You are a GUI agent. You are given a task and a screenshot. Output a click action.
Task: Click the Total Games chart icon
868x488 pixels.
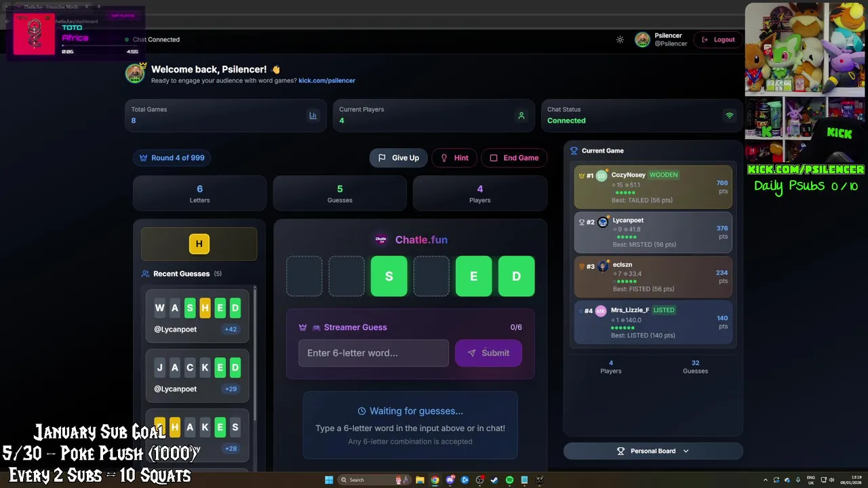(x=313, y=116)
